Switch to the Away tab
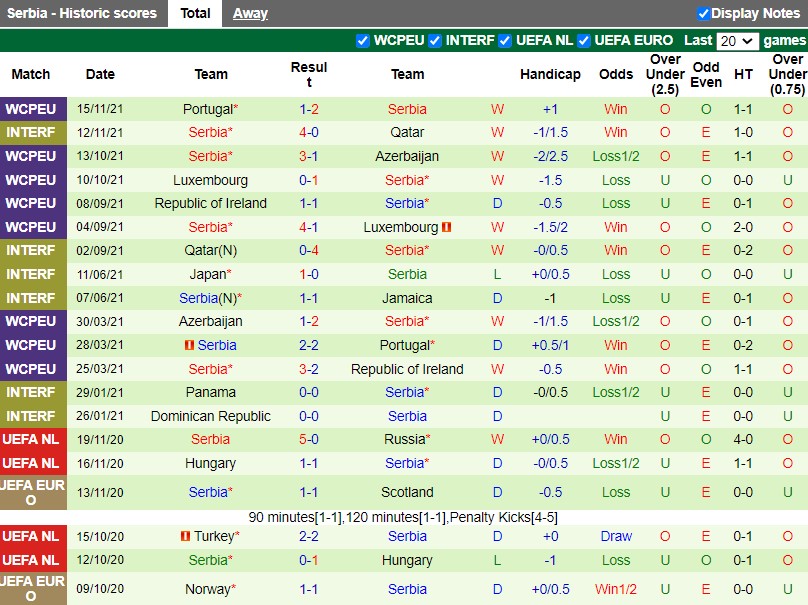Screen dimensions: 808x605 click(250, 13)
